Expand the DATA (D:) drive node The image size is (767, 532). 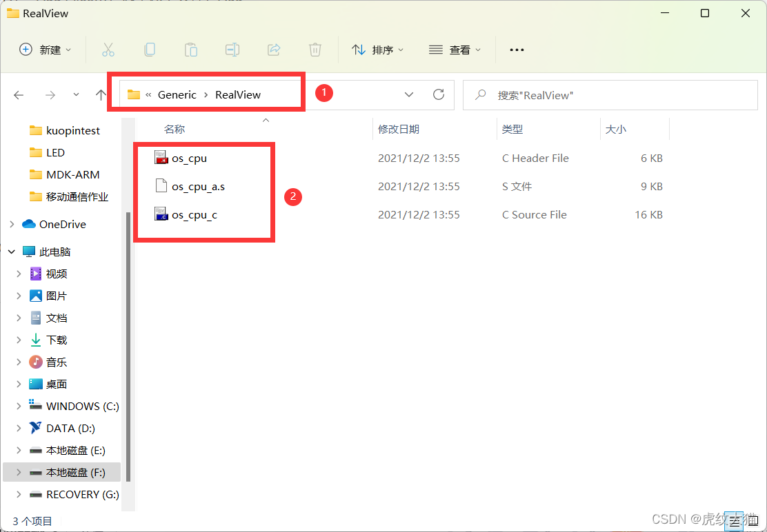19,429
